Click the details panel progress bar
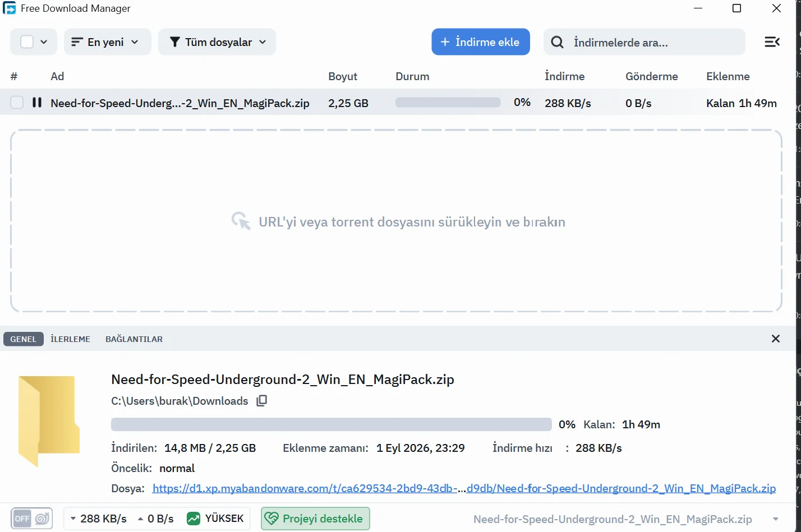The image size is (801, 532). click(x=332, y=424)
